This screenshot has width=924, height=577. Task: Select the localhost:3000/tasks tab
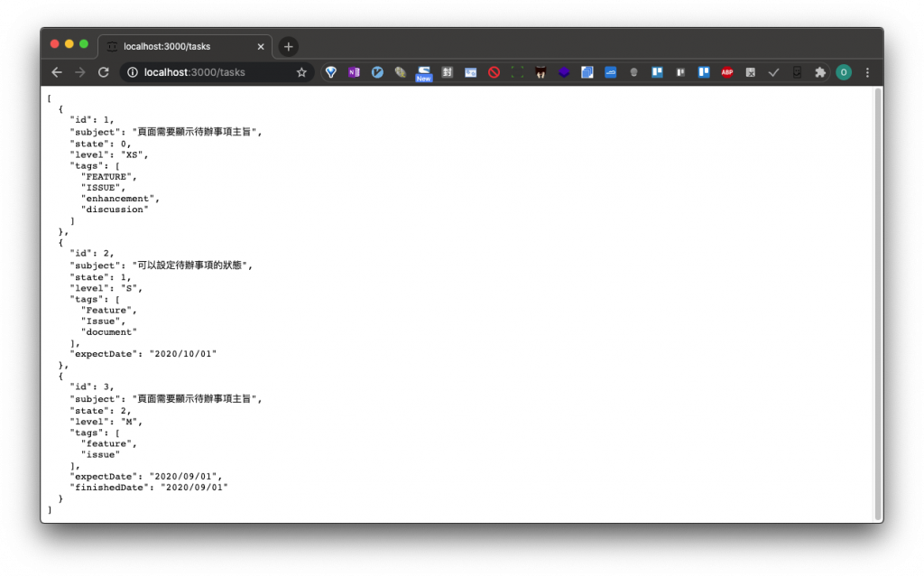184,46
